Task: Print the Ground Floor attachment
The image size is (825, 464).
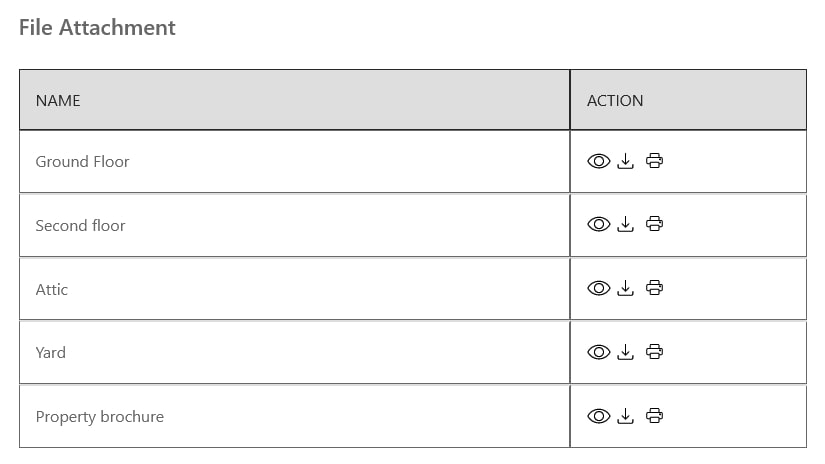Action: coord(654,161)
